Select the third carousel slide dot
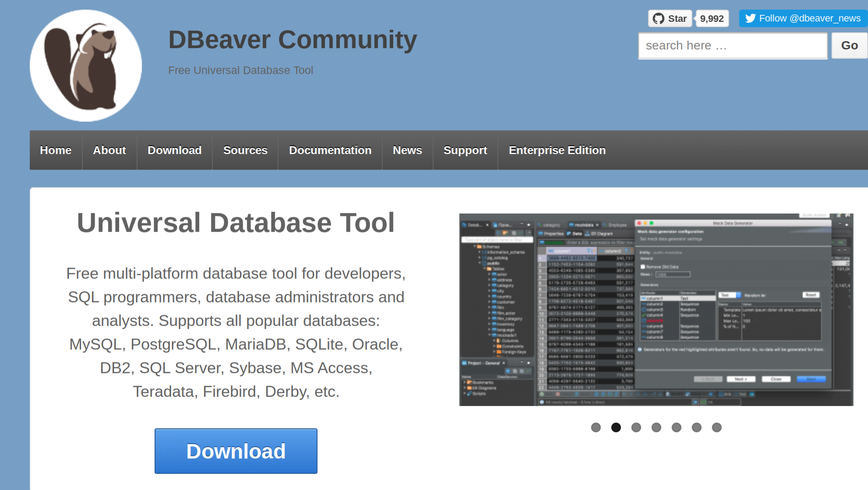 (x=636, y=427)
